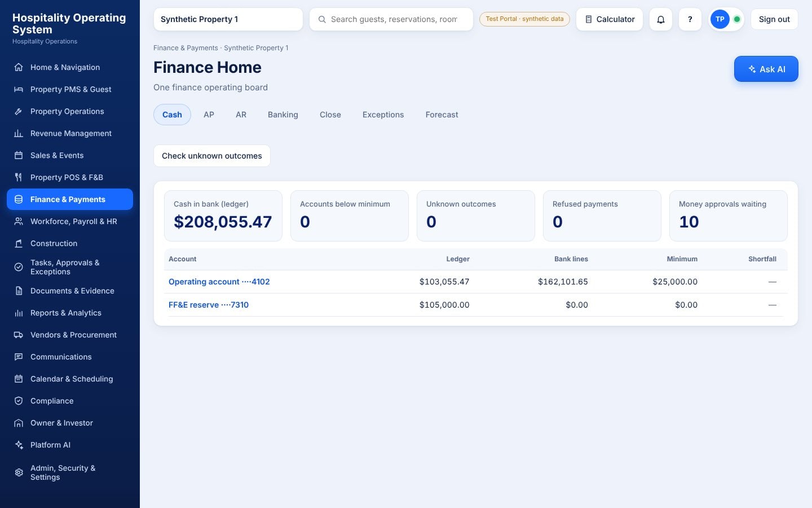Click the Vendors & Procurement truck icon
This screenshot has height=508, width=812.
coord(19,335)
